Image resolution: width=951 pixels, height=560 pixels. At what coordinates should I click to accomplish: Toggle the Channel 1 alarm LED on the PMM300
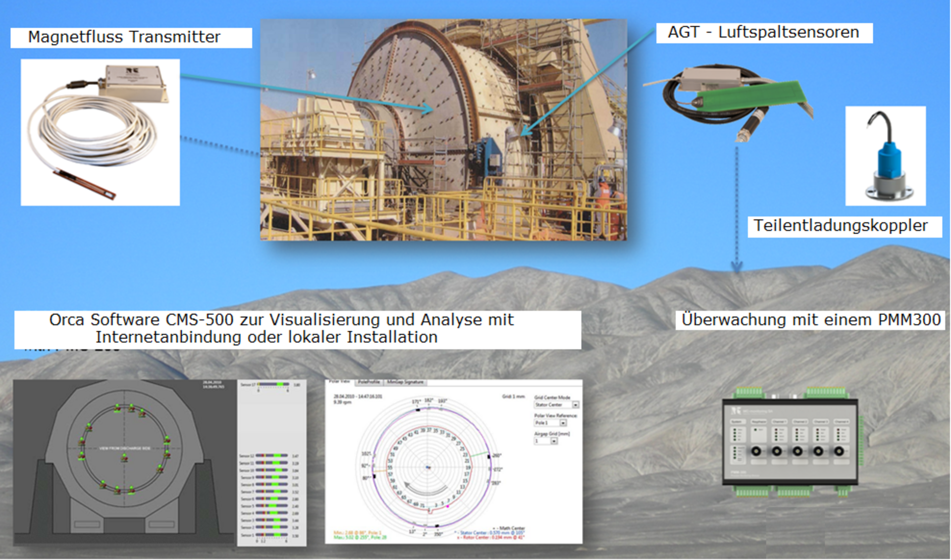pos(776,430)
